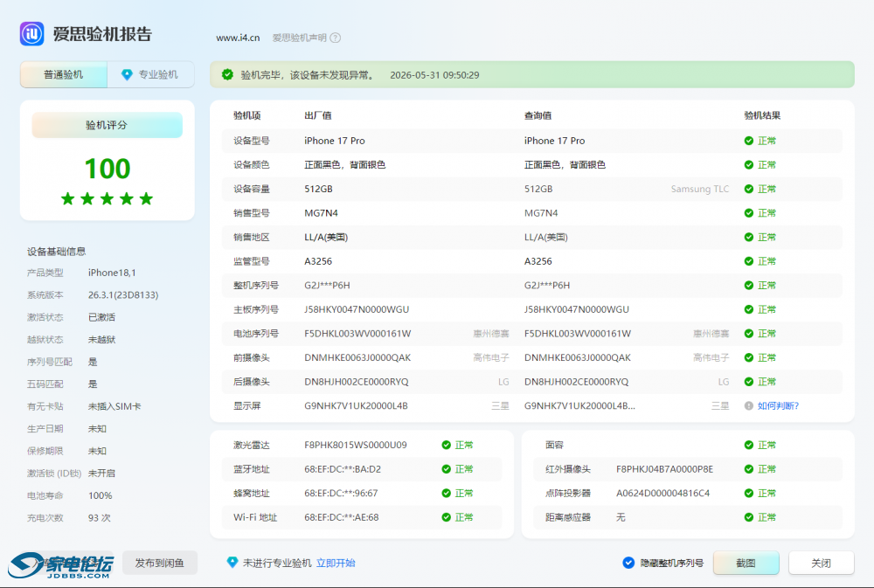
Task: Click 激光雷达 serial F8PHK8015WS0000U09
Action: (356, 445)
